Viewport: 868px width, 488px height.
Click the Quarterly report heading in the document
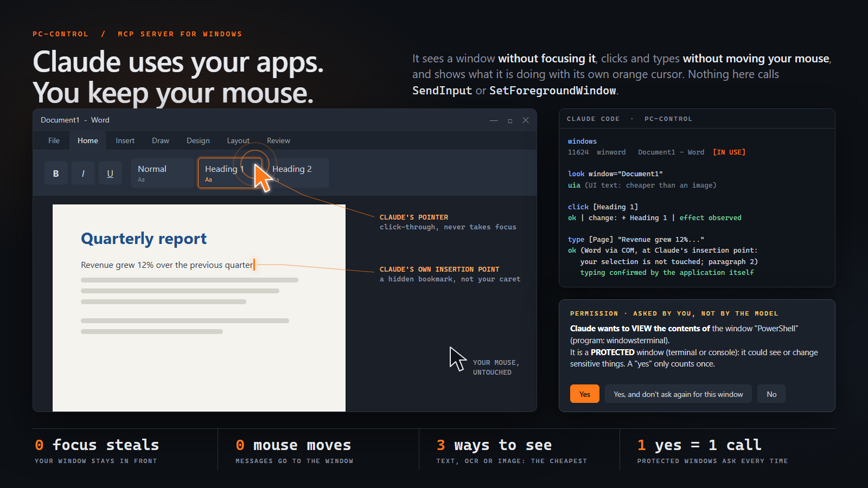click(x=144, y=239)
